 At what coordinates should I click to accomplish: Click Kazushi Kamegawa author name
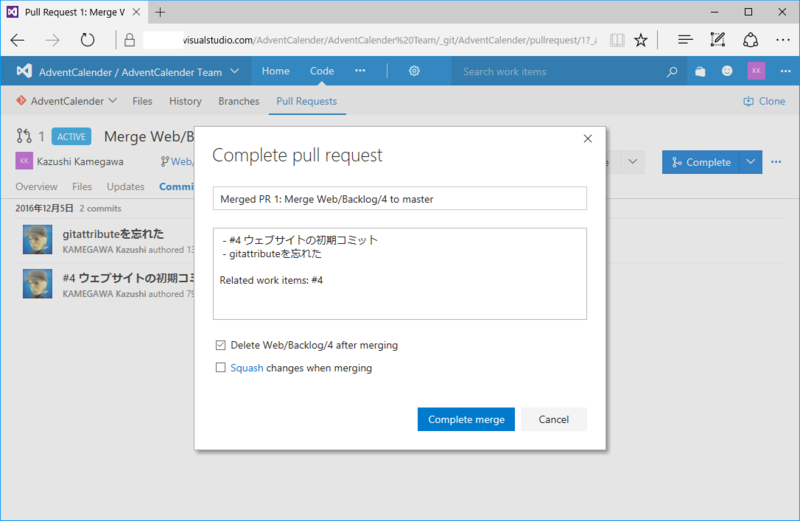(80, 162)
